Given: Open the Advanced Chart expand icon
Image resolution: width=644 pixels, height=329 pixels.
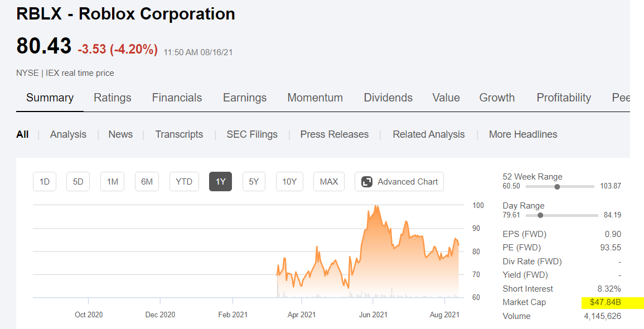Looking at the screenshot, I should tap(367, 182).
